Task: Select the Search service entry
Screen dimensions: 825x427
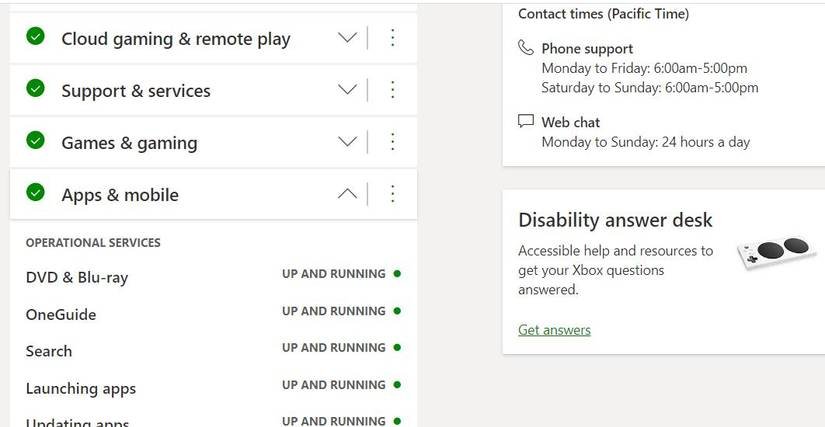Action: pyautogui.click(x=49, y=351)
